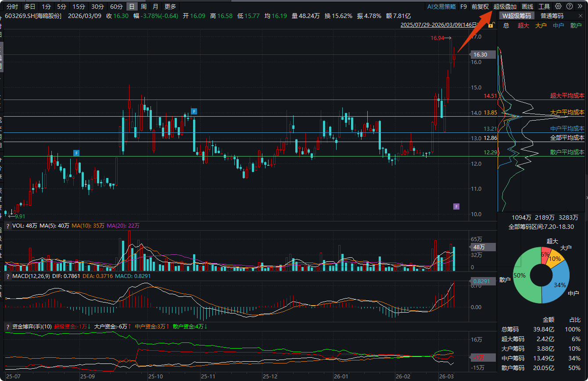Click the red 超大 6% pie slice
588x381 pixels.
[545, 254]
